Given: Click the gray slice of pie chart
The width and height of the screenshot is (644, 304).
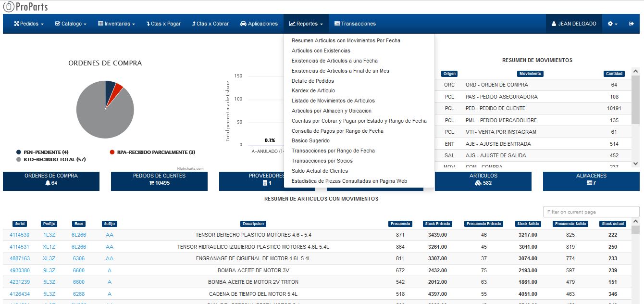Looking at the screenshot, I should pos(96,115).
